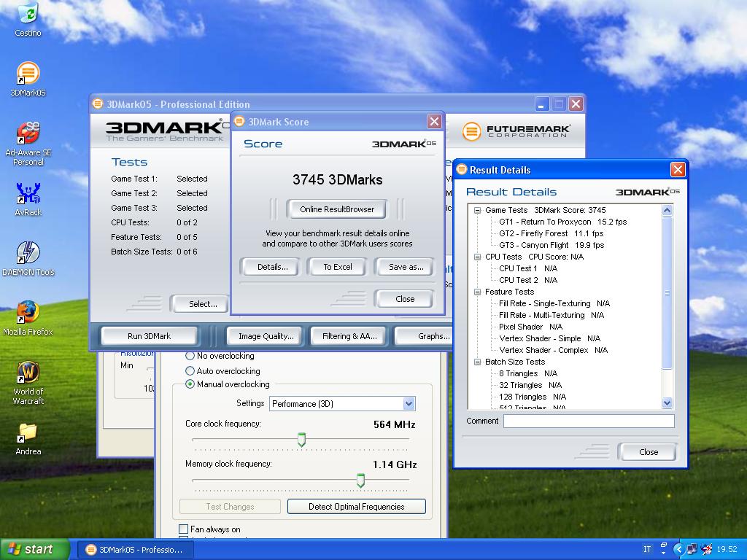Select the 8 Triangles result row
Viewport: 747px width, 560px height.
point(528,373)
